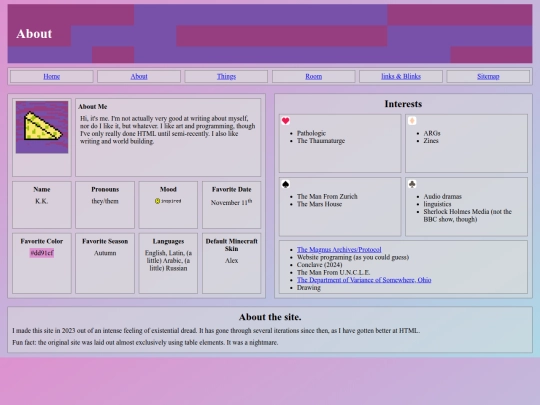540x405 pixels.
Task: Click Website programing list item
Action: [353, 257]
